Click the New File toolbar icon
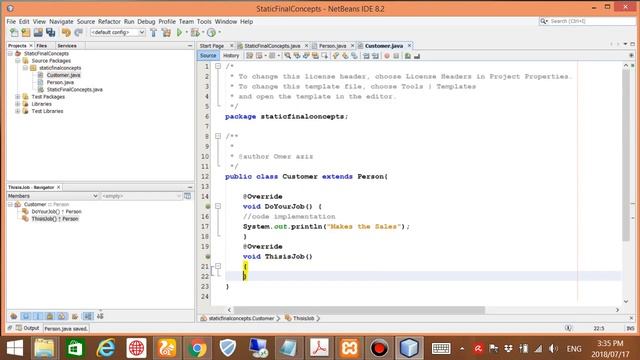This screenshot has width=640, height=360. click(14, 32)
